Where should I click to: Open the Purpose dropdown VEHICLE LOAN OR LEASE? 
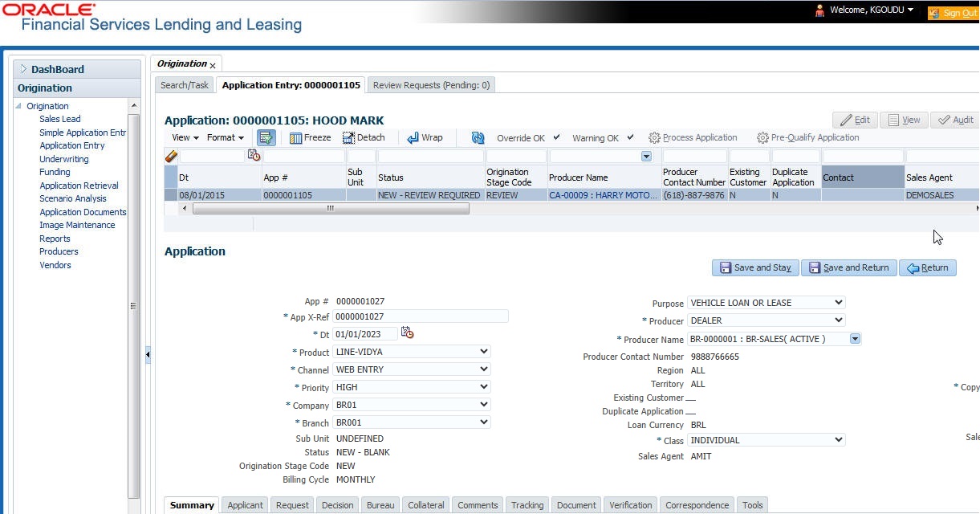pyautogui.click(x=766, y=303)
